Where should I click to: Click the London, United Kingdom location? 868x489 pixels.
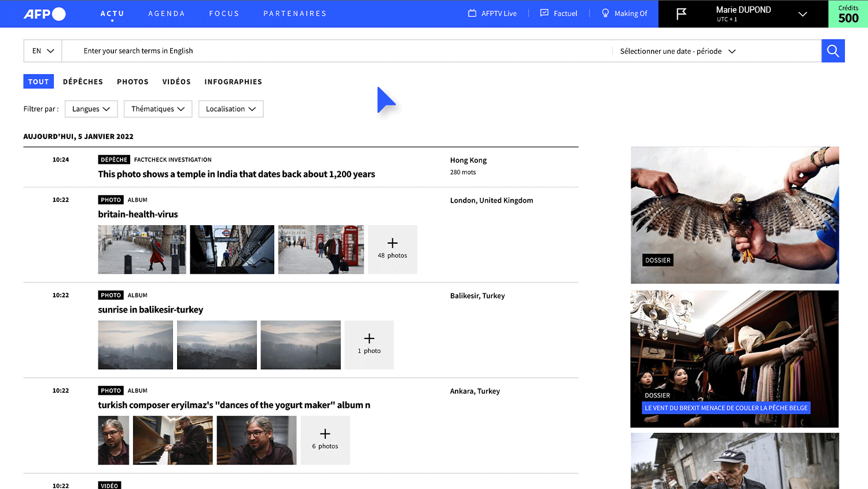[491, 200]
